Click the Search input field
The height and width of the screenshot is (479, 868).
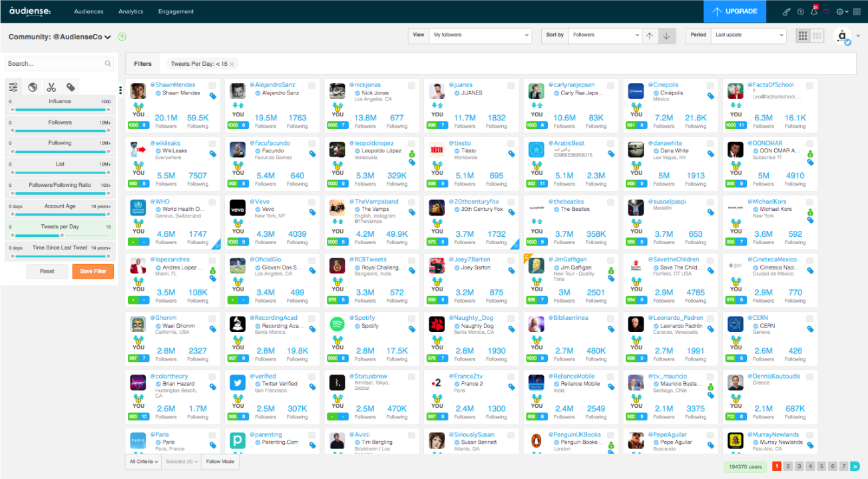[x=59, y=64]
